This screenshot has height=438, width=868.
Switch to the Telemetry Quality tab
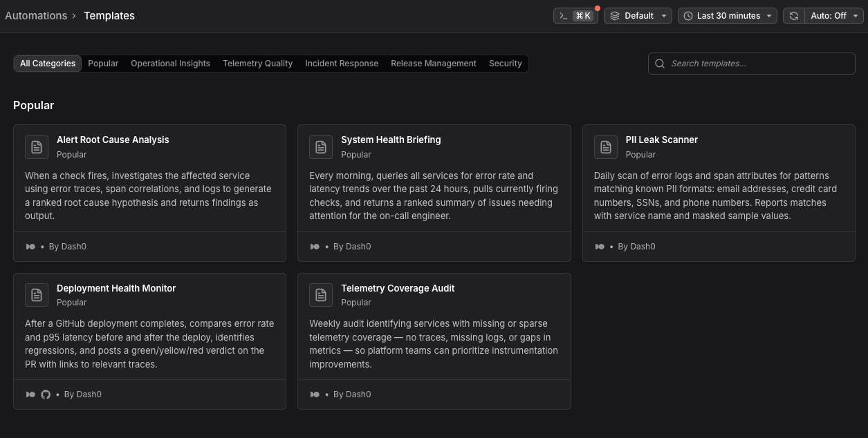(257, 64)
